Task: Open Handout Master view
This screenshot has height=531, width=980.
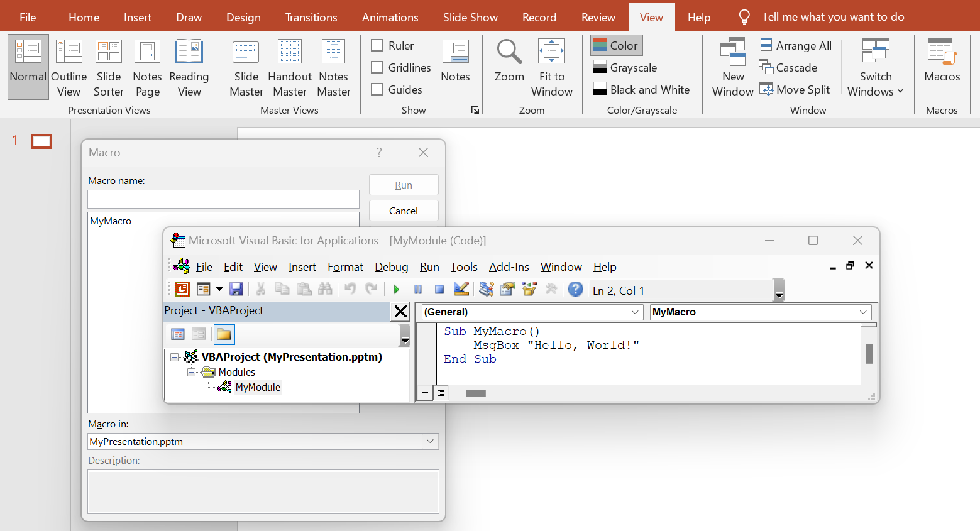Action: (x=290, y=67)
